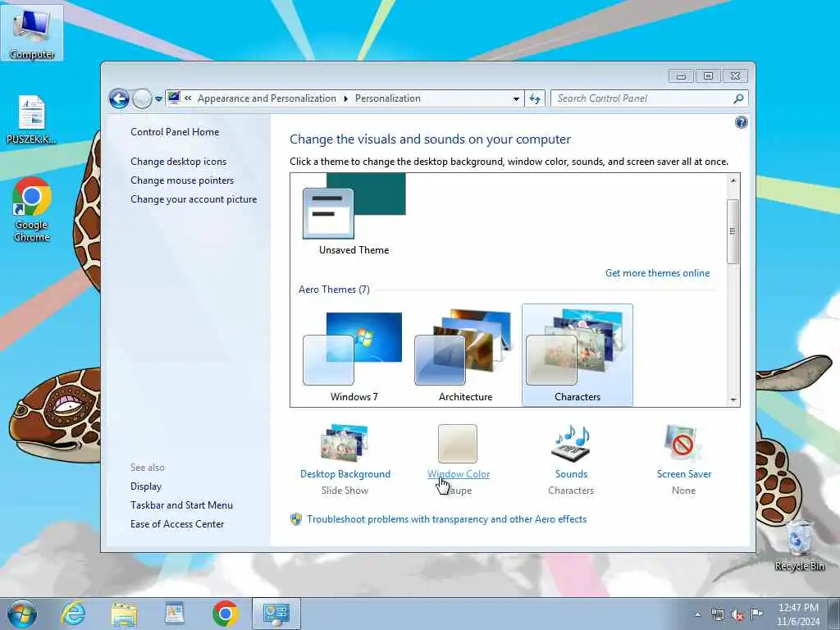
Task: Expand the arrow between breadcrumb segments
Action: (x=345, y=98)
